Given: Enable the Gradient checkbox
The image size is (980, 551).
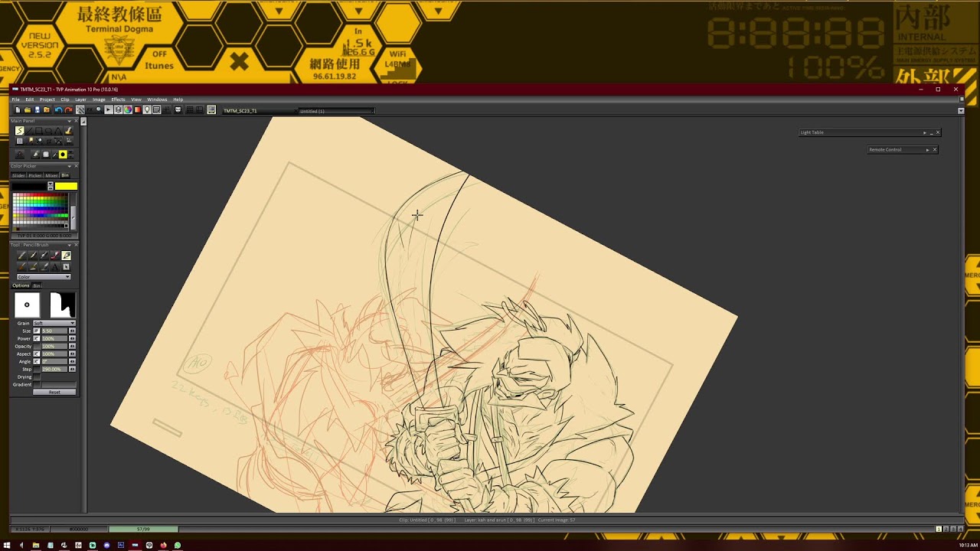Looking at the screenshot, I should pyautogui.click(x=36, y=384).
